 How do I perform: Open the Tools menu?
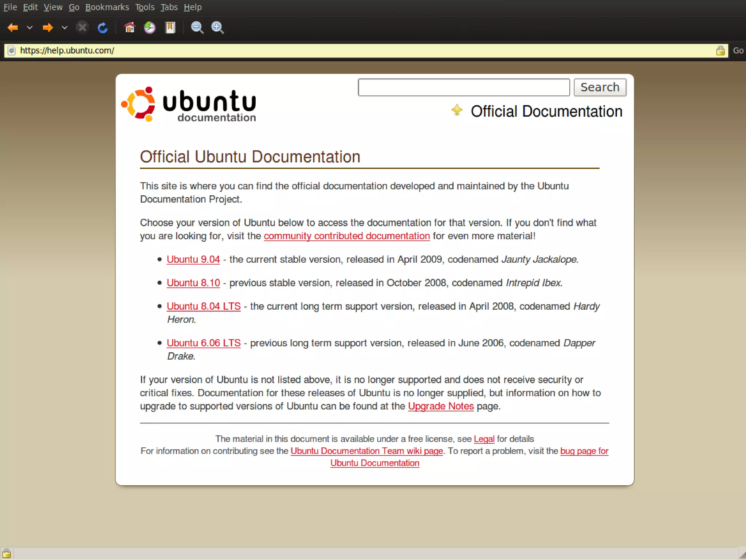[x=145, y=7]
